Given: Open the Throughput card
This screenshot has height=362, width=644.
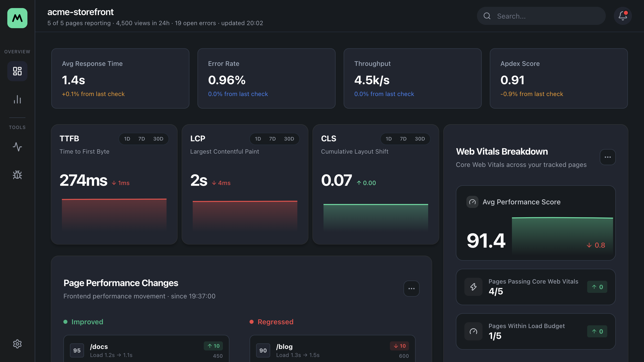Looking at the screenshot, I should pyautogui.click(x=413, y=78).
